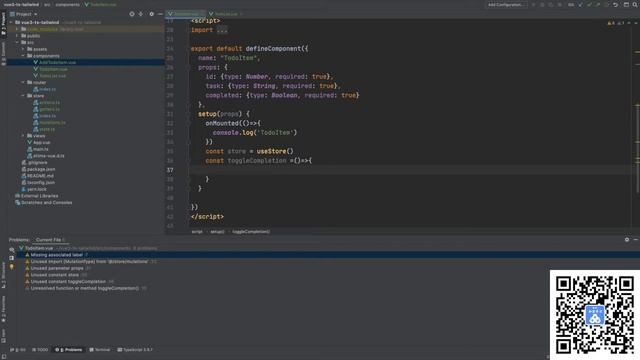Click the rollback/undo arrow in toolbar
This screenshot has width=640, height=360.
click(x=615, y=4)
